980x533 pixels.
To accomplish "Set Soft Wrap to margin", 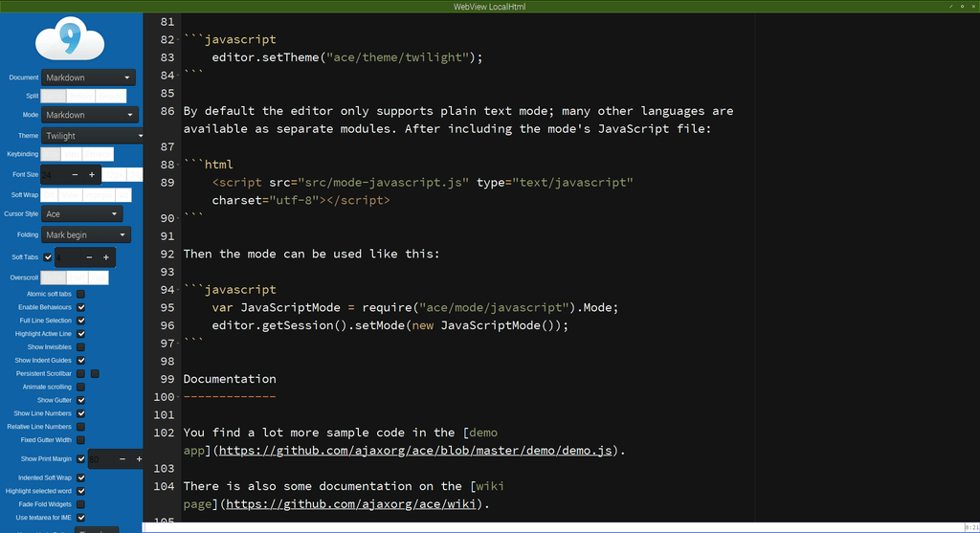I will [99, 195].
